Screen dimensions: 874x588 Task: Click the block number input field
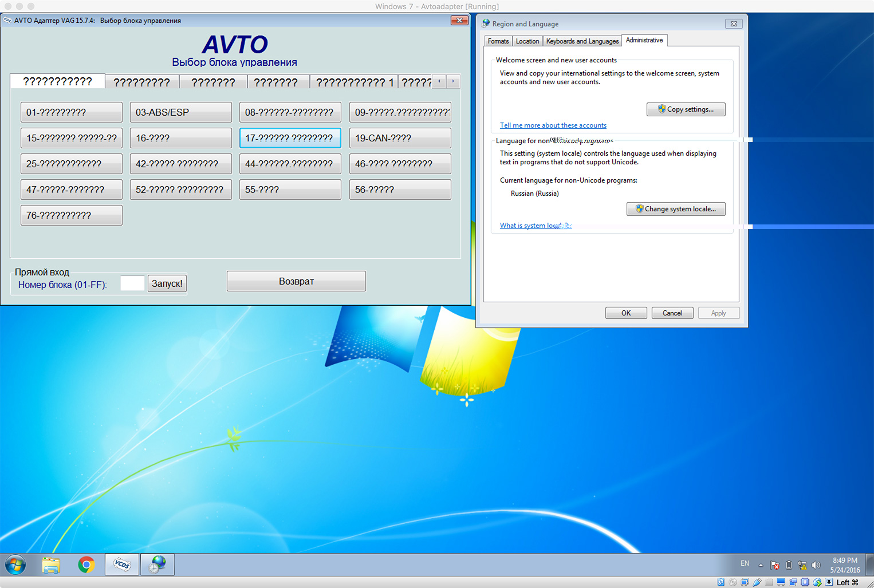click(132, 283)
